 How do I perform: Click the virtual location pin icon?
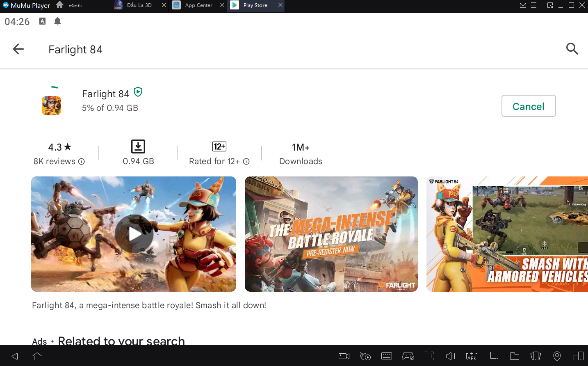tap(557, 356)
